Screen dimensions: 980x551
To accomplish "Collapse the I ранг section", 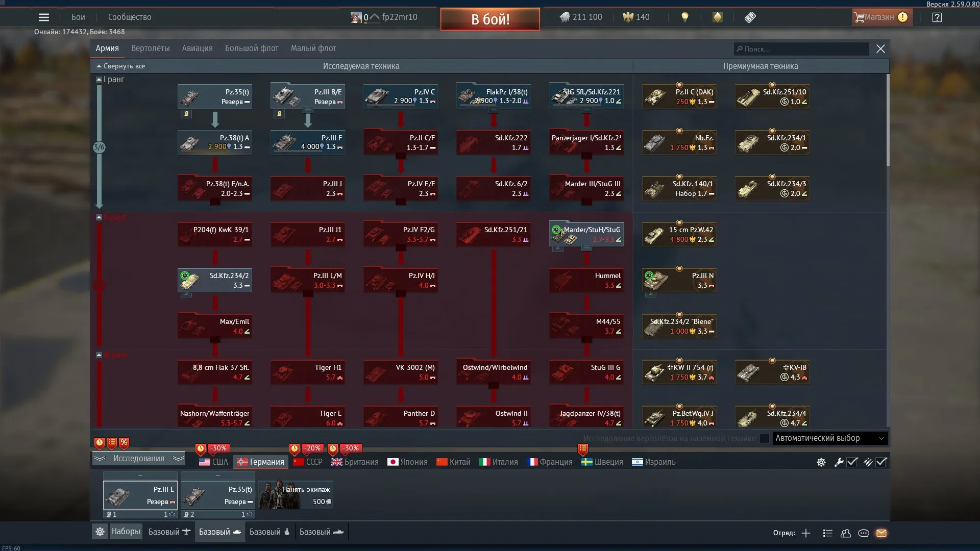I will coord(99,80).
